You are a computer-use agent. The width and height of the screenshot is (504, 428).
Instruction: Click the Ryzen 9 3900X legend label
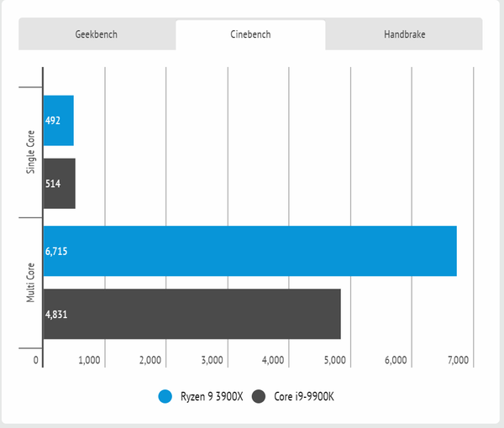pos(212,397)
